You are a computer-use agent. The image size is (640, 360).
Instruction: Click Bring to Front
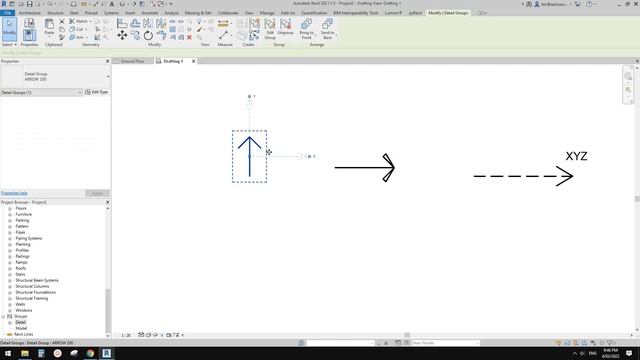coord(306,28)
